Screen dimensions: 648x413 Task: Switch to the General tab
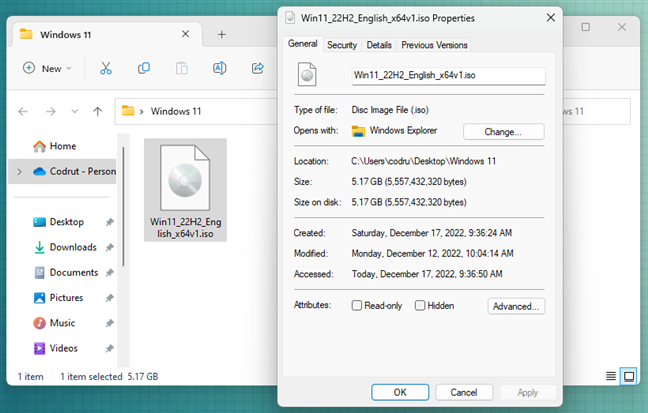pos(303,44)
